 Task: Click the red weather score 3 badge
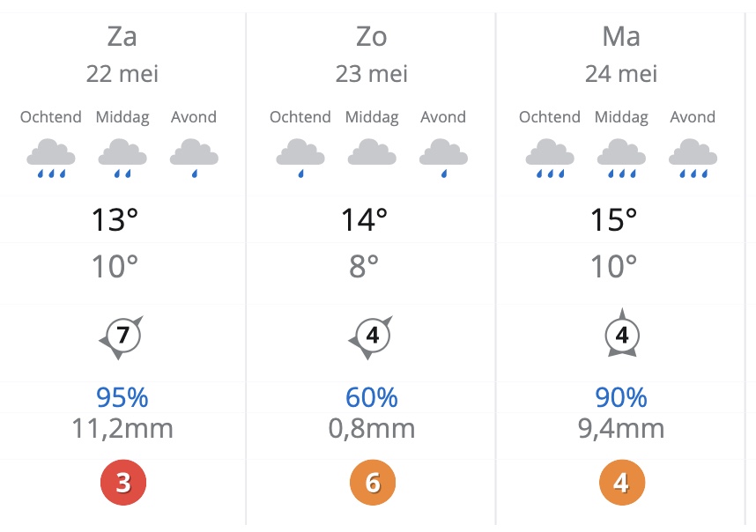pyautogui.click(x=122, y=483)
